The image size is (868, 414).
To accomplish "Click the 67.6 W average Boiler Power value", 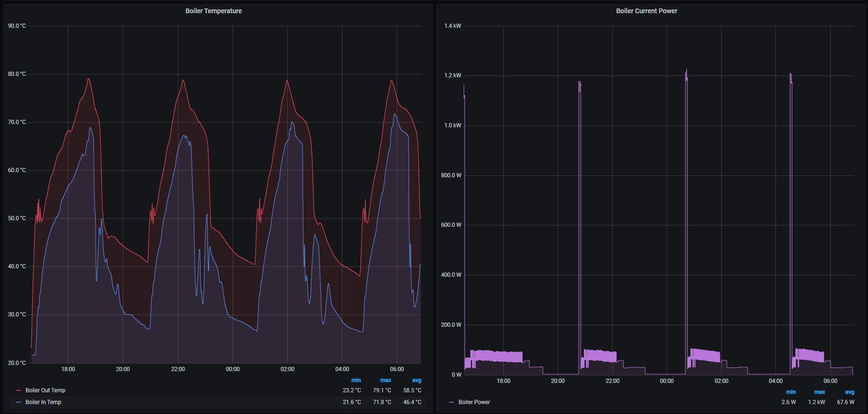I will (845, 402).
